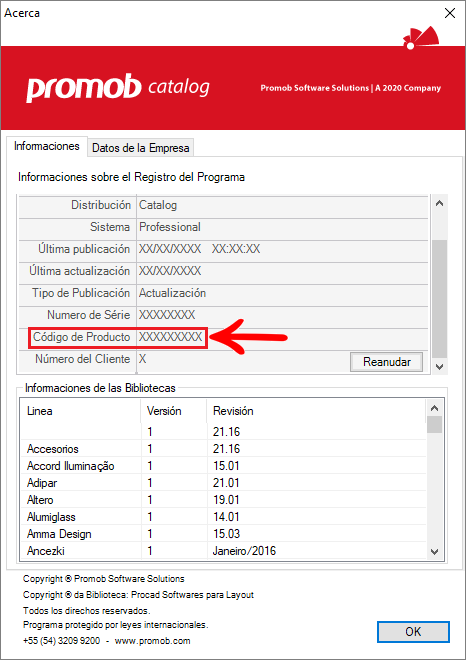Select the Accord Iluminação library row
466x660 pixels.
coord(224,466)
